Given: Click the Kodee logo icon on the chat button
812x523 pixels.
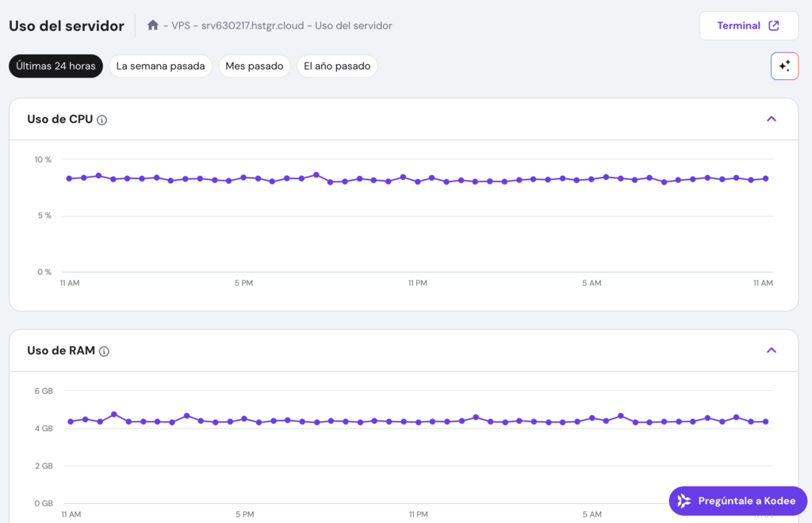Looking at the screenshot, I should tap(685, 500).
